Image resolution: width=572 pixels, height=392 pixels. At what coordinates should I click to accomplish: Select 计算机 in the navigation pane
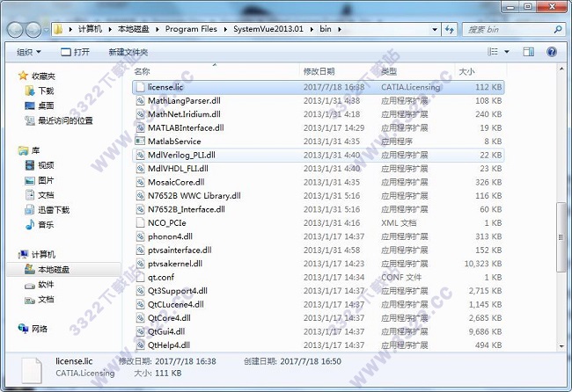tap(43, 254)
